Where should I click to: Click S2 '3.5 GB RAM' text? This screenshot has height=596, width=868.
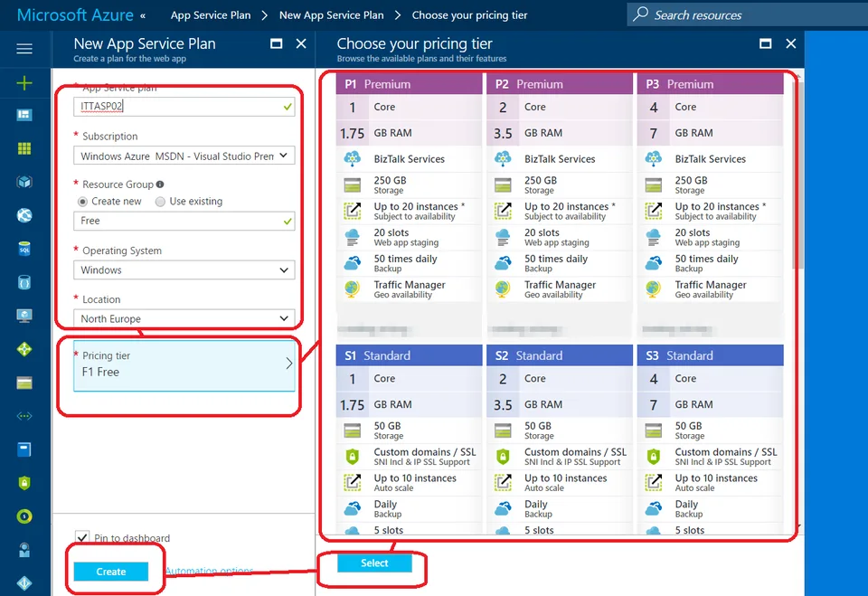click(527, 405)
